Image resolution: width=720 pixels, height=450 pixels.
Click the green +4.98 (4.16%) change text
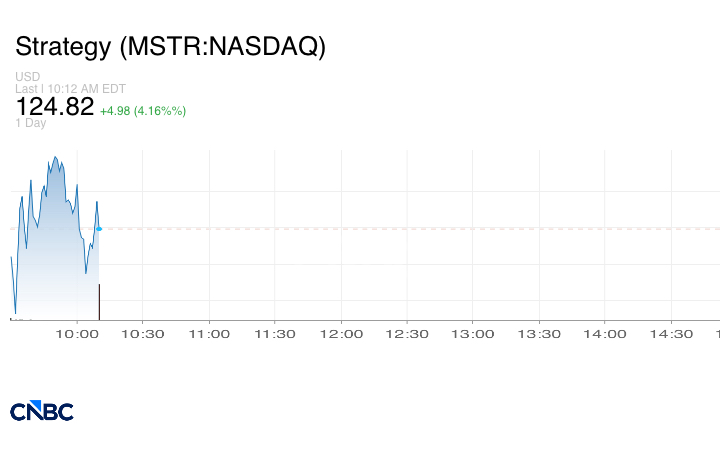tap(143, 110)
